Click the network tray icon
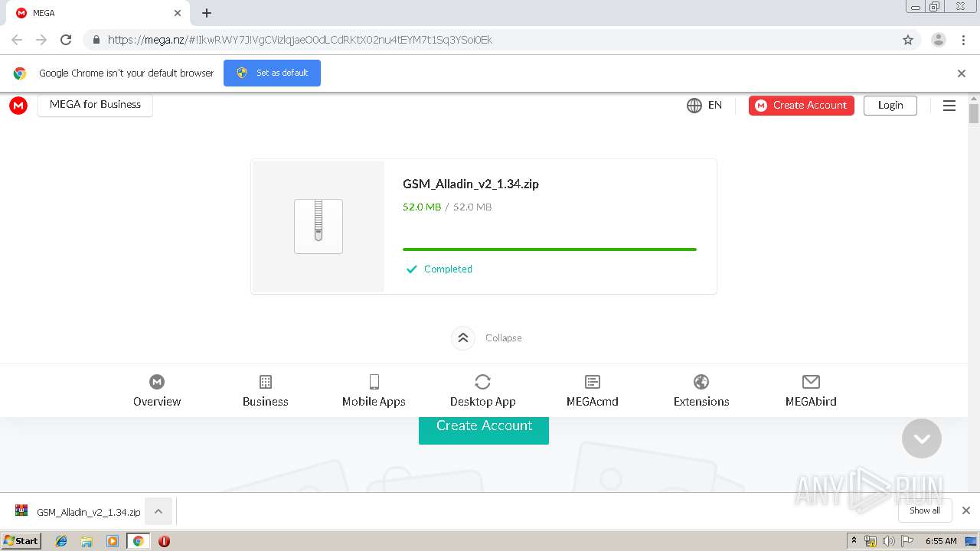The height and width of the screenshot is (551, 980). pyautogui.click(x=871, y=541)
